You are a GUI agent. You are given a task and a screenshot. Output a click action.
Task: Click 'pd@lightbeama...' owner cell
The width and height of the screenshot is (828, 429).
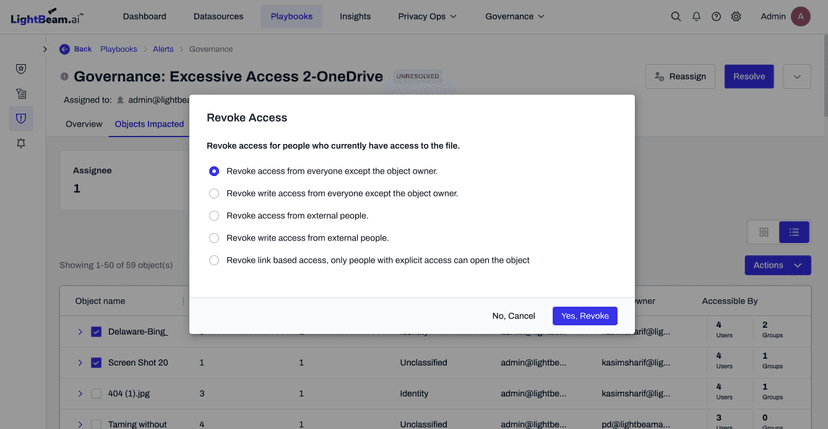coord(636,424)
